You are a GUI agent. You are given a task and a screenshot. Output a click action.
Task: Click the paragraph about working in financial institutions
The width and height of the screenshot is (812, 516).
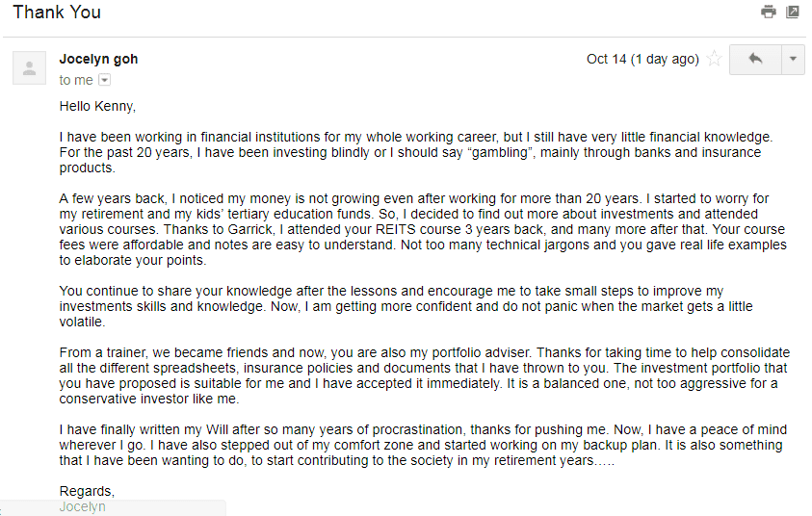(x=416, y=152)
